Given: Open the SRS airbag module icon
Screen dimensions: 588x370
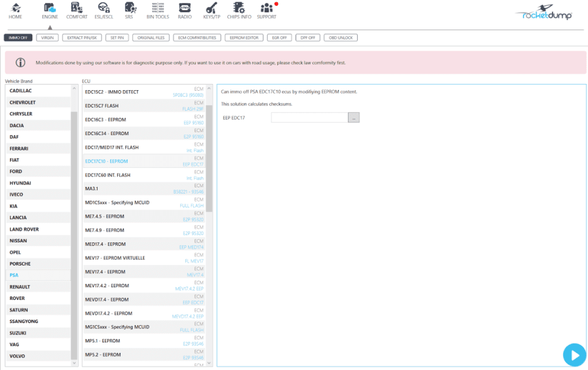Looking at the screenshot, I should pyautogui.click(x=129, y=11).
